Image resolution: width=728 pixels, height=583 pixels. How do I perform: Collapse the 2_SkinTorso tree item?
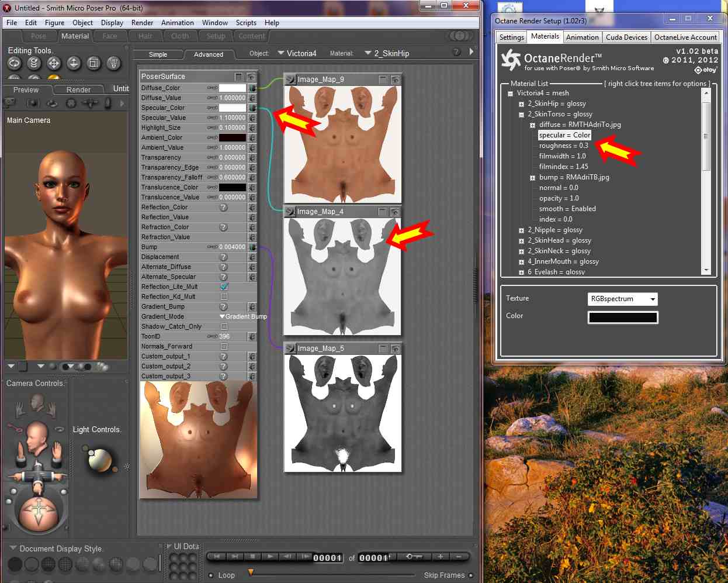(521, 115)
